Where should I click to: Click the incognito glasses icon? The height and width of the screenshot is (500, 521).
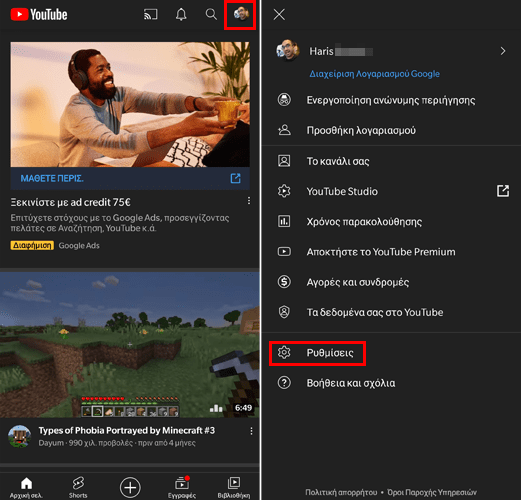pyautogui.click(x=284, y=100)
